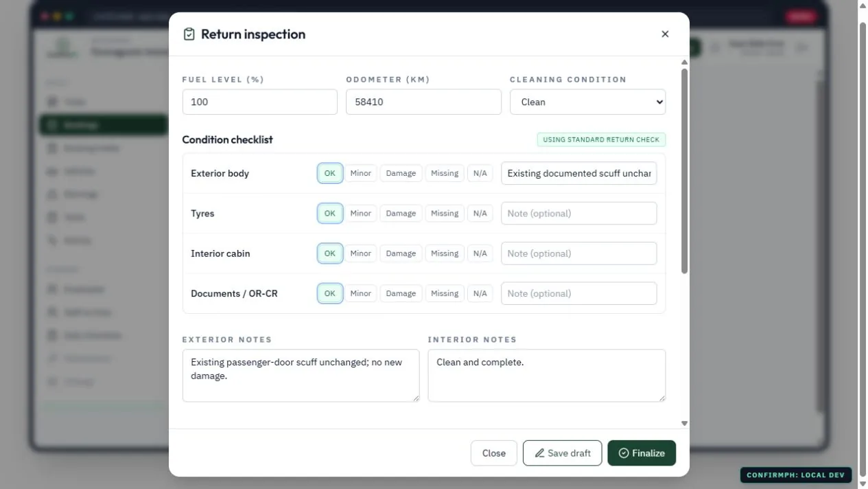Mark Interior cabin as OK
Viewport: 868px width, 489px height.
point(330,253)
